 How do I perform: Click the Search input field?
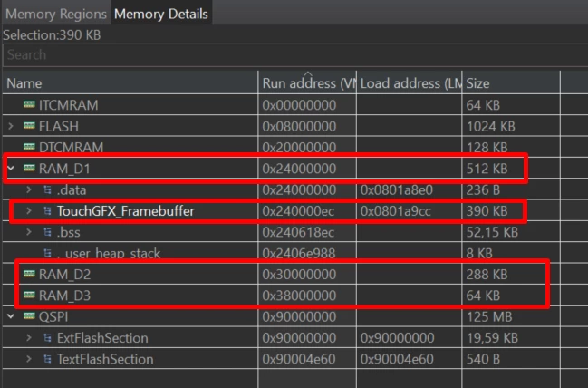[x=295, y=54]
